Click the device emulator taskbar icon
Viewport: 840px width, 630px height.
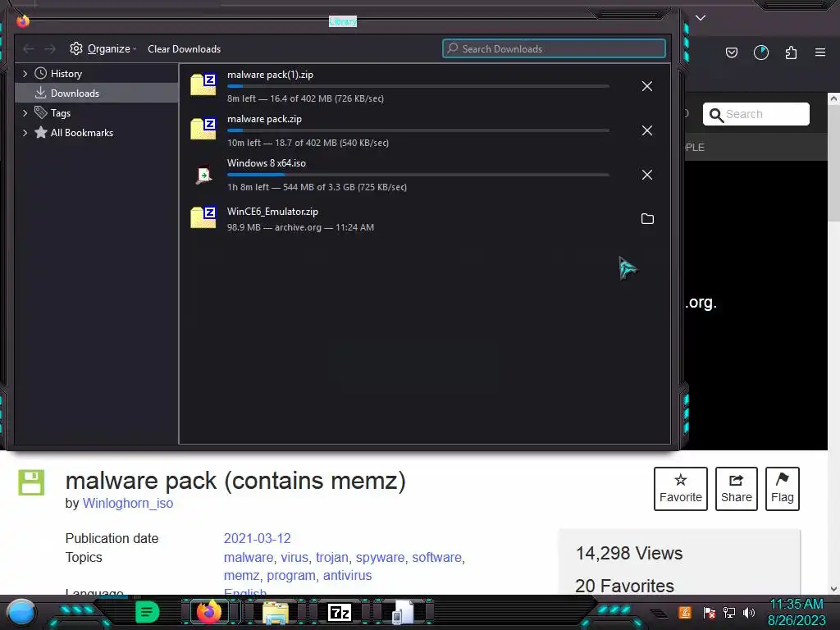click(403, 612)
